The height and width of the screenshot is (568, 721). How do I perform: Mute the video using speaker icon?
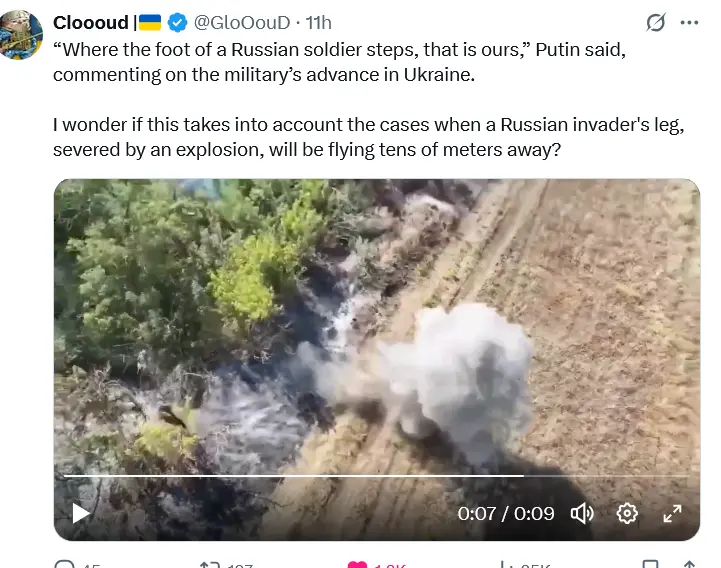click(x=582, y=513)
